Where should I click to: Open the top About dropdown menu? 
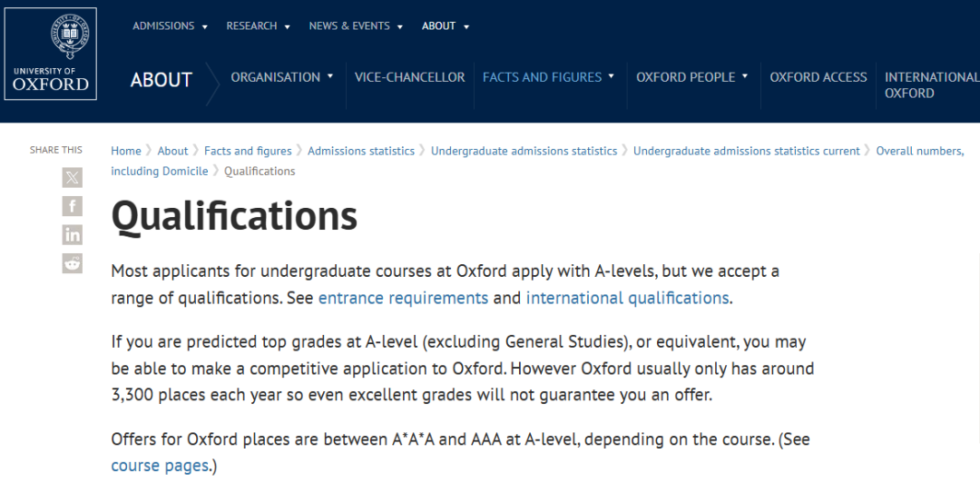click(445, 26)
